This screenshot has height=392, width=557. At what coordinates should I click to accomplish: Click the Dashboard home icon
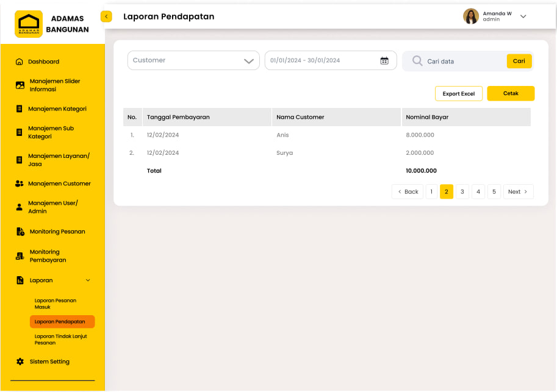(x=20, y=62)
